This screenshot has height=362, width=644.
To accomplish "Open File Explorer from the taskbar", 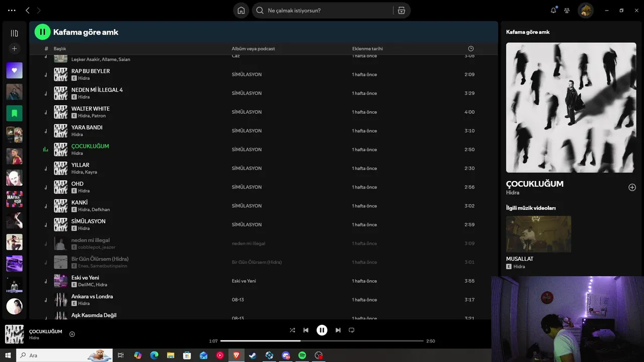I will click(171, 355).
